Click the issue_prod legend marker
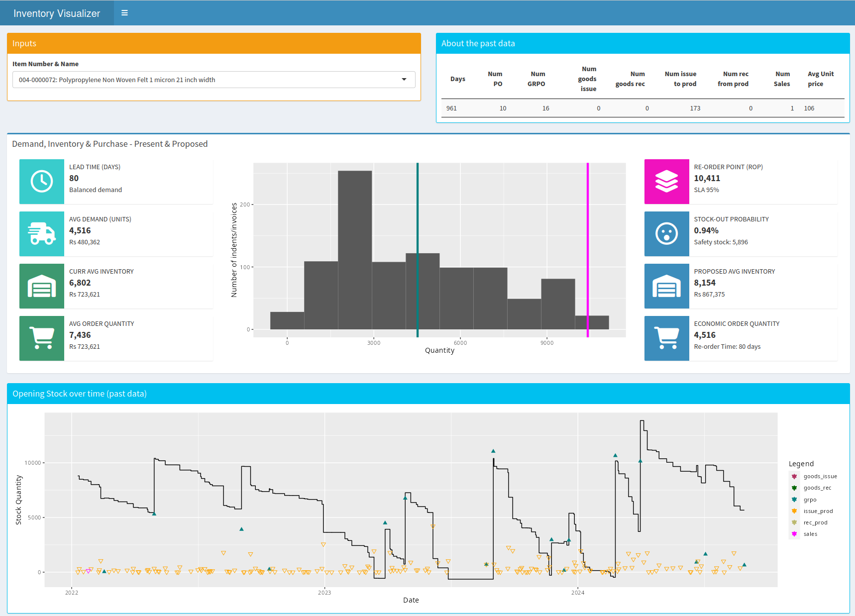 coord(794,511)
